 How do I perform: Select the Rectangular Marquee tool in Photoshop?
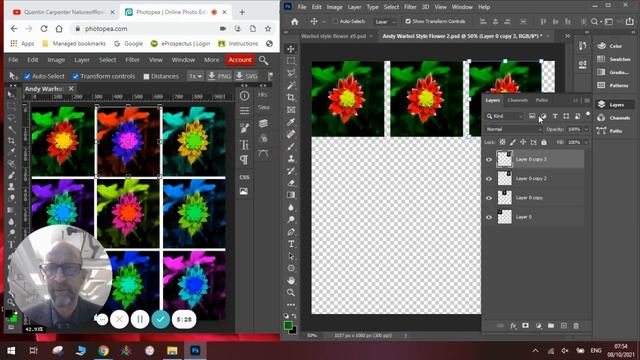click(x=291, y=61)
